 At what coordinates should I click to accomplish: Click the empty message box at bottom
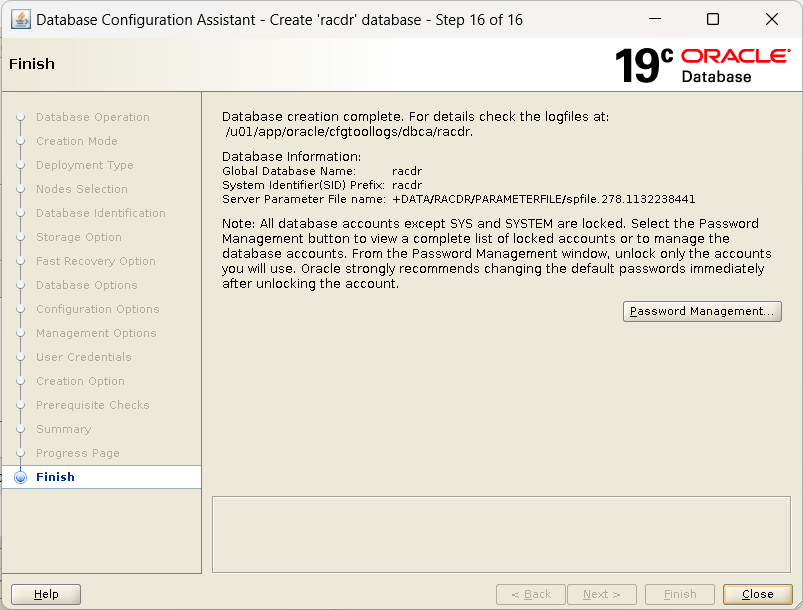(501, 534)
